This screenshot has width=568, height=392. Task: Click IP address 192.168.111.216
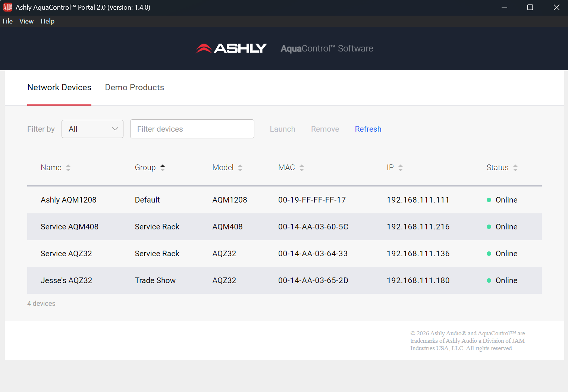tap(418, 227)
